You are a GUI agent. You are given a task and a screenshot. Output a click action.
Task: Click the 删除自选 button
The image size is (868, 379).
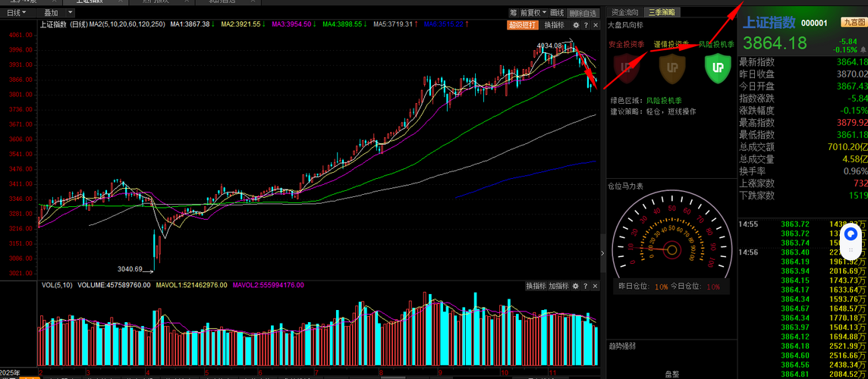click(x=583, y=13)
